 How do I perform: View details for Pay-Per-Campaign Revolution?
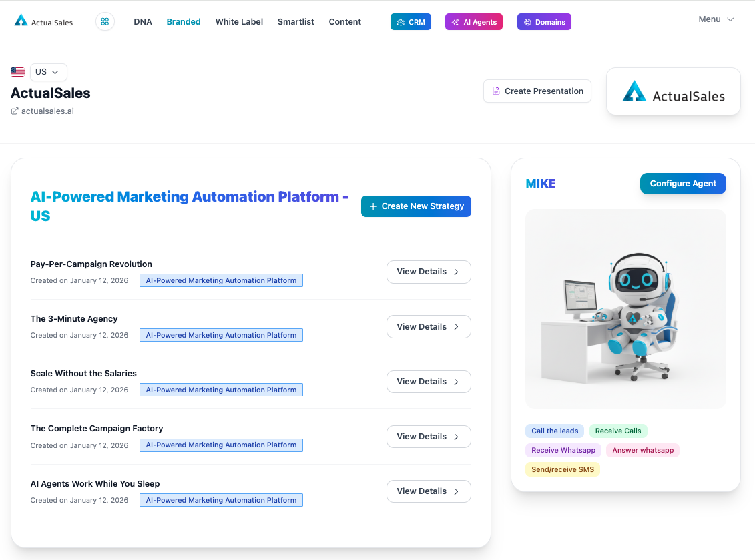coord(429,272)
